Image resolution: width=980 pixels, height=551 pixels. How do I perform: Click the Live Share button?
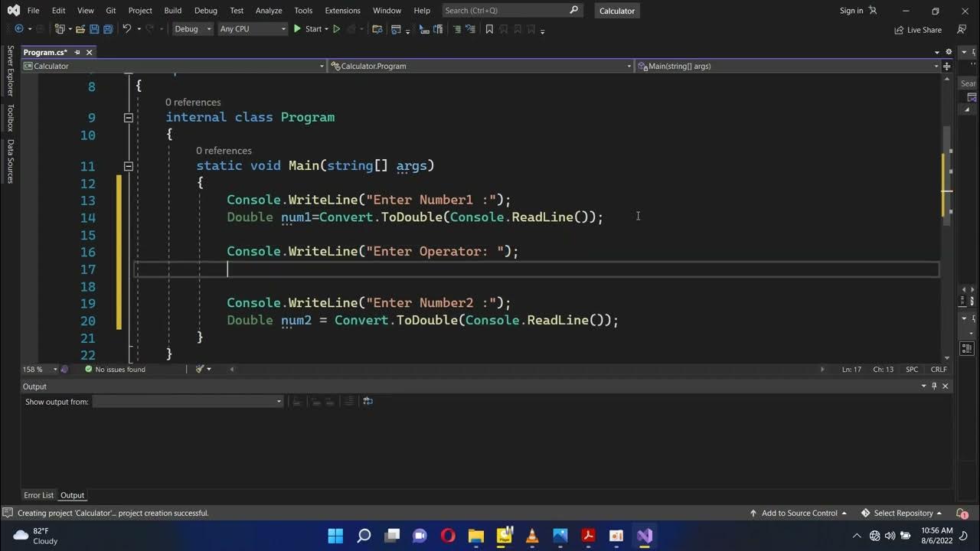tap(918, 30)
